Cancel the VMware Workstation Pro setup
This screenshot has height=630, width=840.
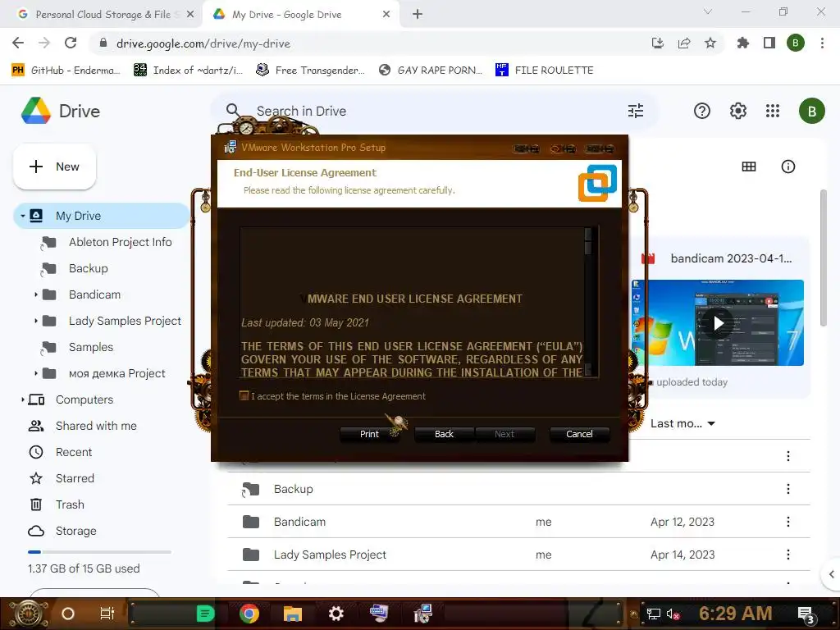pos(579,434)
